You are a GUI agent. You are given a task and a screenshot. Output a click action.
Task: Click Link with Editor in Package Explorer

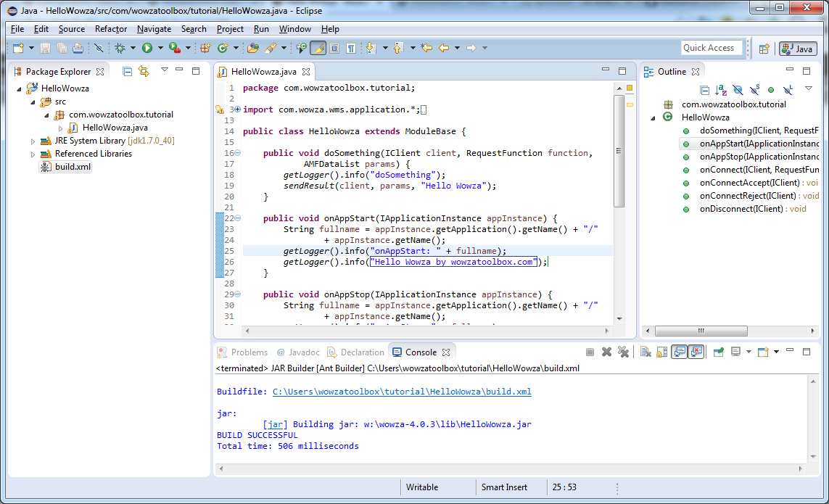[144, 71]
